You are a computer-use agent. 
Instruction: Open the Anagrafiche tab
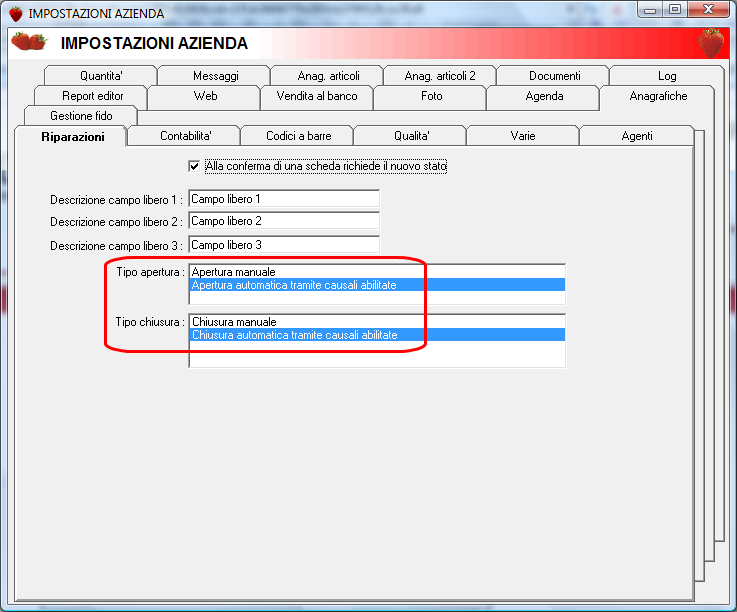click(658, 96)
